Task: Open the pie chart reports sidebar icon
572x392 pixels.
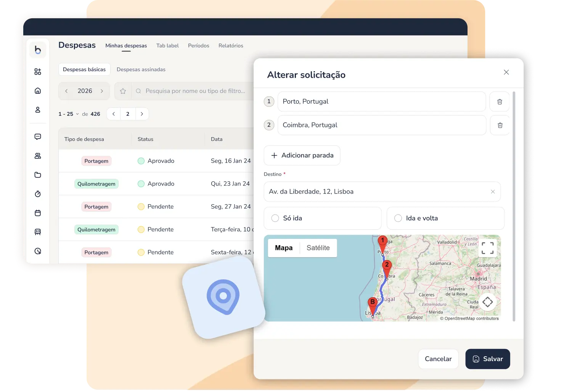Action: tap(38, 251)
